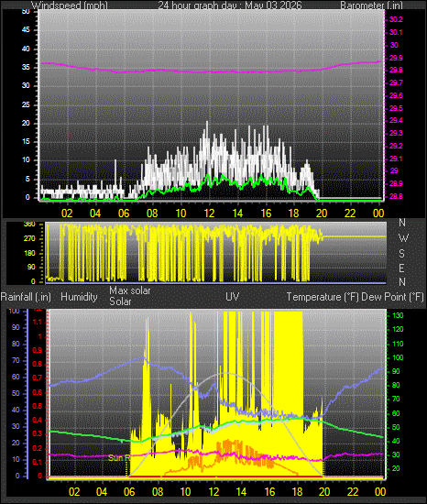Click the 'UV' legend label
Image resolution: width=427 pixels, height=504 pixels.
[x=233, y=296]
